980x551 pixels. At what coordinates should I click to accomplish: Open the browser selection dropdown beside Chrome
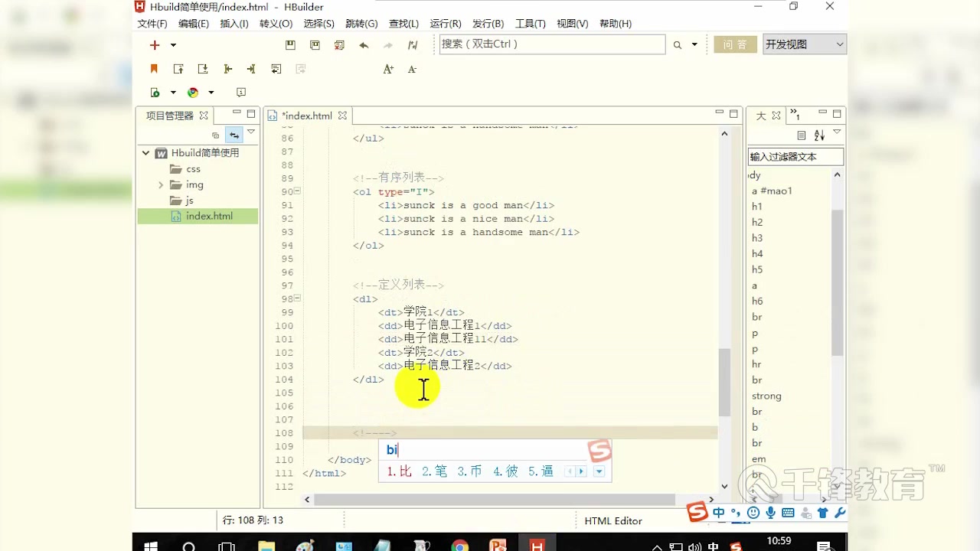point(211,92)
